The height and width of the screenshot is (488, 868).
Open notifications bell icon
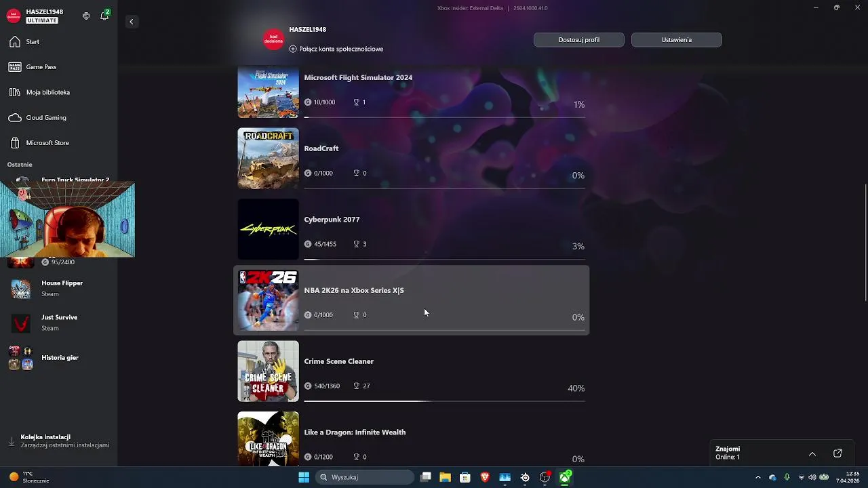tap(104, 16)
